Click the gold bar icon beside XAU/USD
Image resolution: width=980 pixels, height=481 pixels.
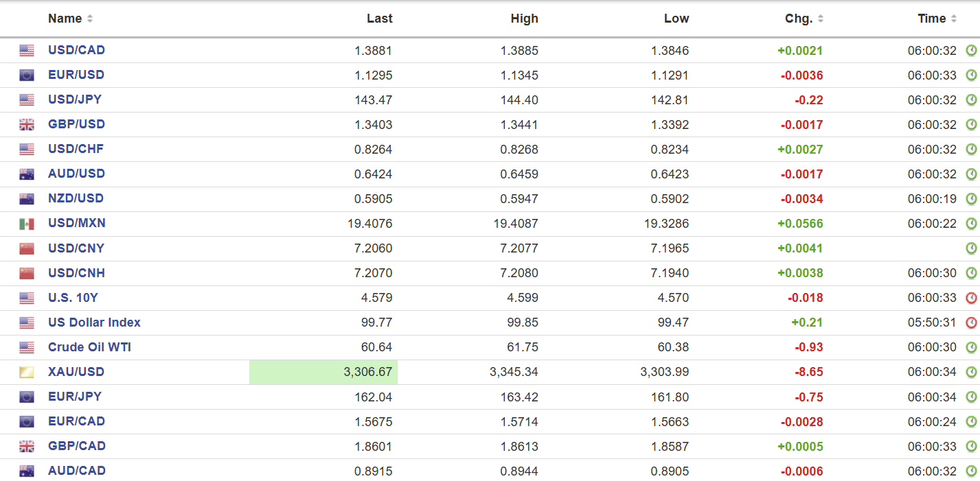click(27, 373)
